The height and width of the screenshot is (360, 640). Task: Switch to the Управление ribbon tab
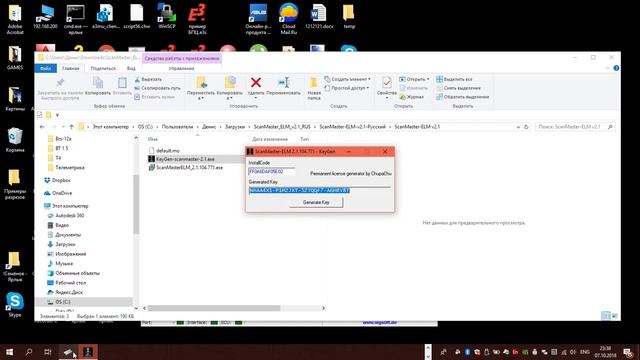coord(182,68)
